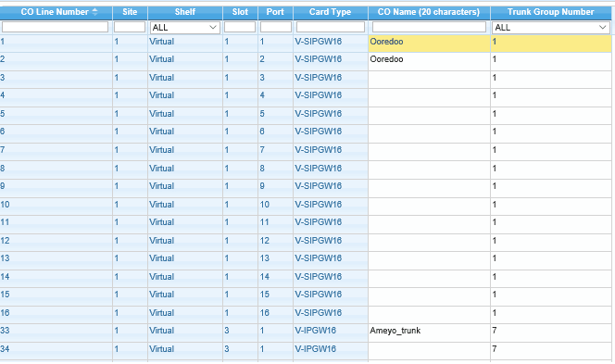Viewport: 615px width, 364px height.
Task: Click the Card Type column header
Action: coord(331,12)
